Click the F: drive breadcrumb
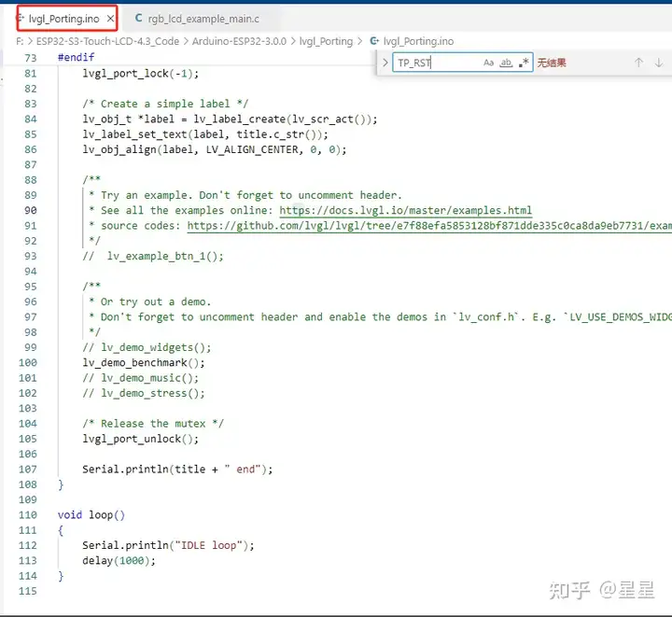672x617 pixels. click(20, 41)
